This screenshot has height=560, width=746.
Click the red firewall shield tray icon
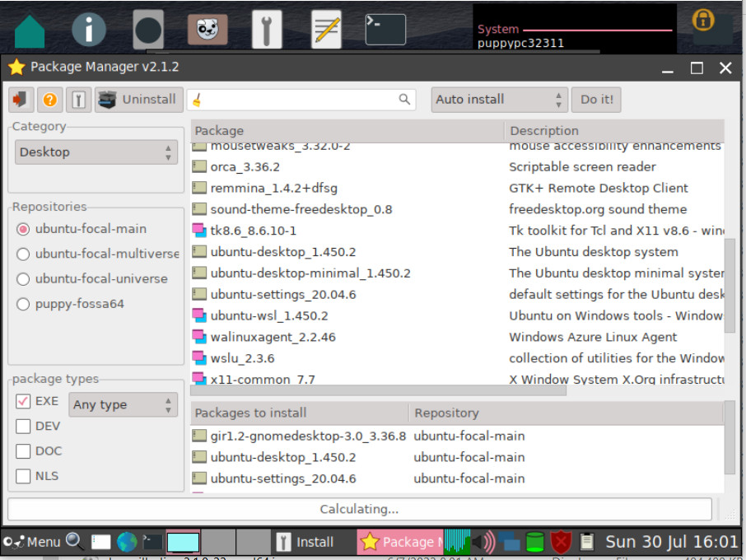pos(561,542)
